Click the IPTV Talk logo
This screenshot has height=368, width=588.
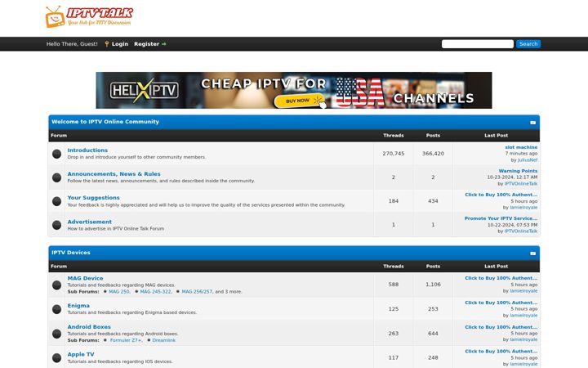point(89,17)
